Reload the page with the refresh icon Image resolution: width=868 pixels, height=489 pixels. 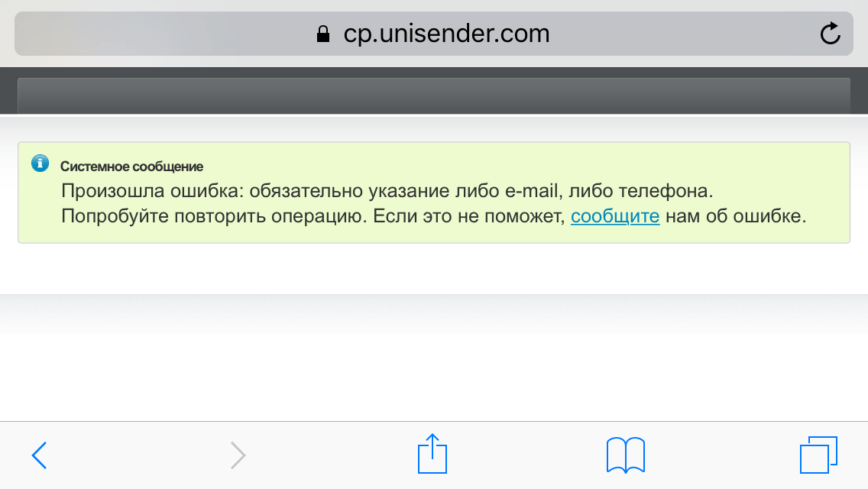(x=831, y=34)
